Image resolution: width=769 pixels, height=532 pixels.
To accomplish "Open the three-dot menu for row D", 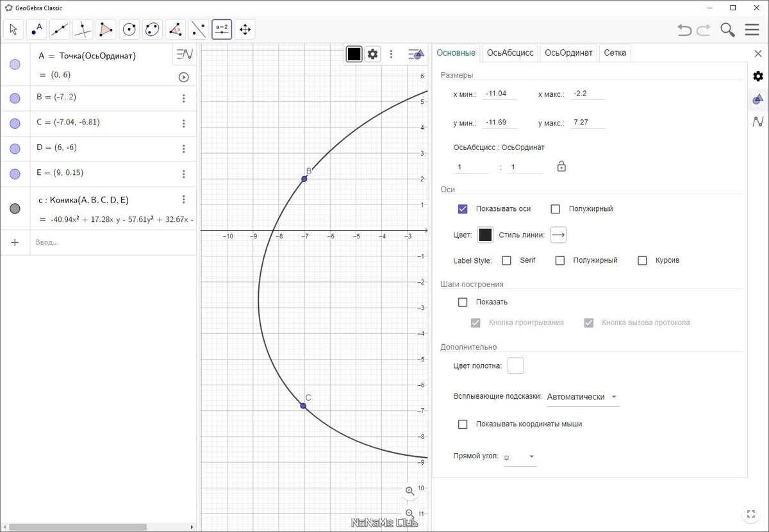I will click(x=184, y=149).
